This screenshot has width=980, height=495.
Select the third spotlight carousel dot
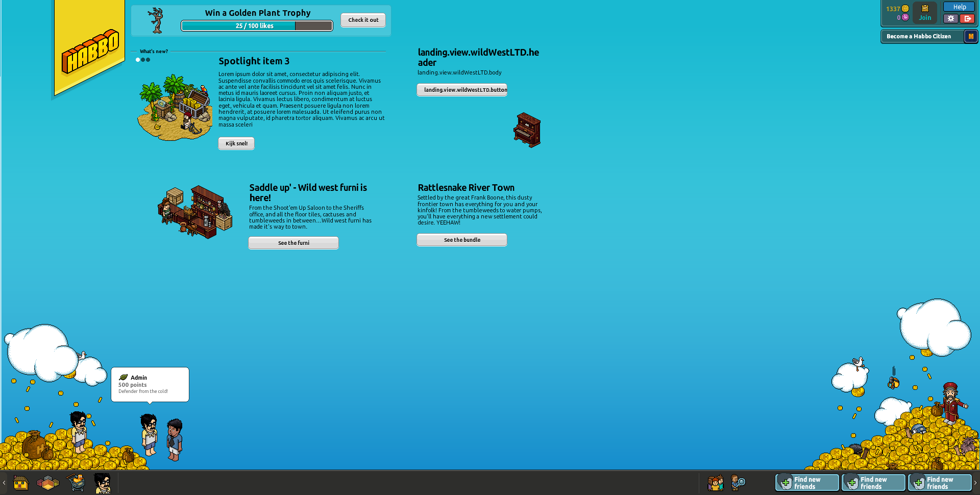tap(148, 60)
